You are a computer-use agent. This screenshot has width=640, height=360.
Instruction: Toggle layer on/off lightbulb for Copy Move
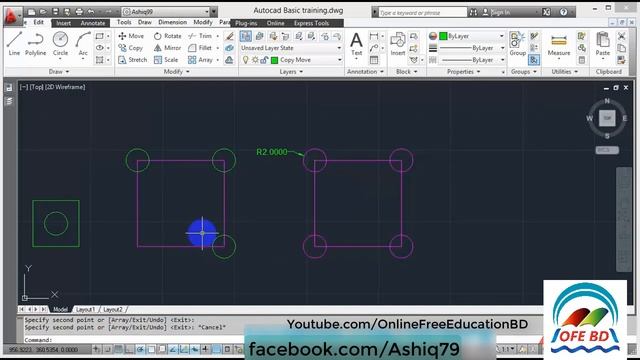coord(245,60)
